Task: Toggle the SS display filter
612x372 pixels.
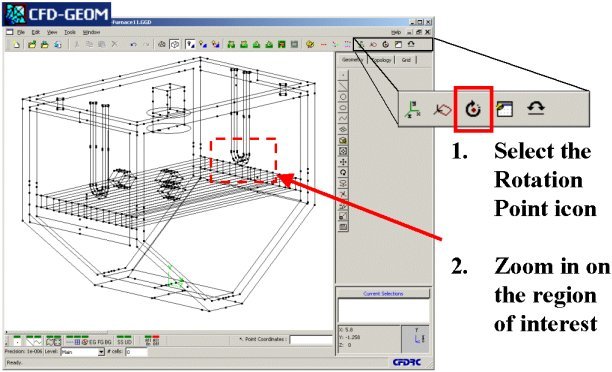Action: tap(120, 342)
